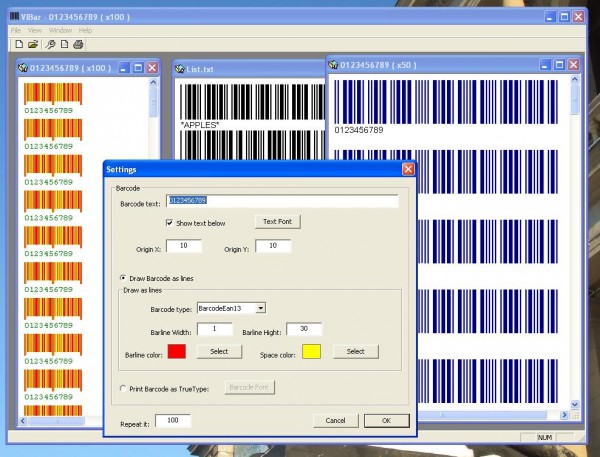Open settings with the wrench toolbar icon

tap(49, 45)
